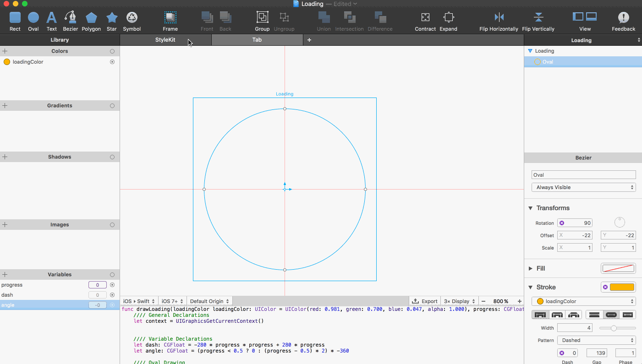Add a new color with the Colors plus button

(5, 51)
